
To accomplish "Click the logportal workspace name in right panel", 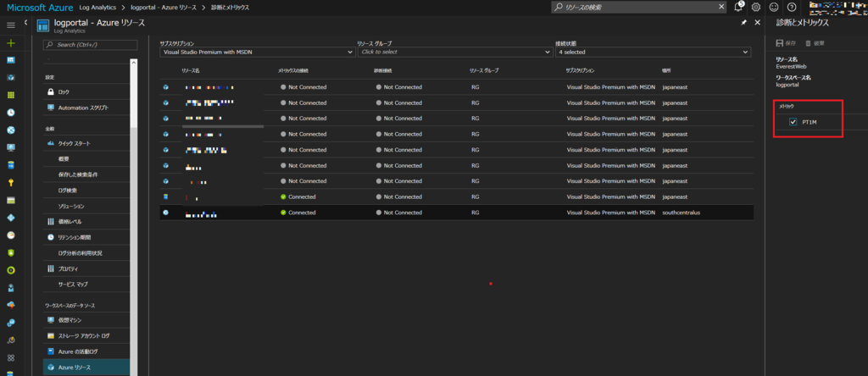I will (787, 85).
